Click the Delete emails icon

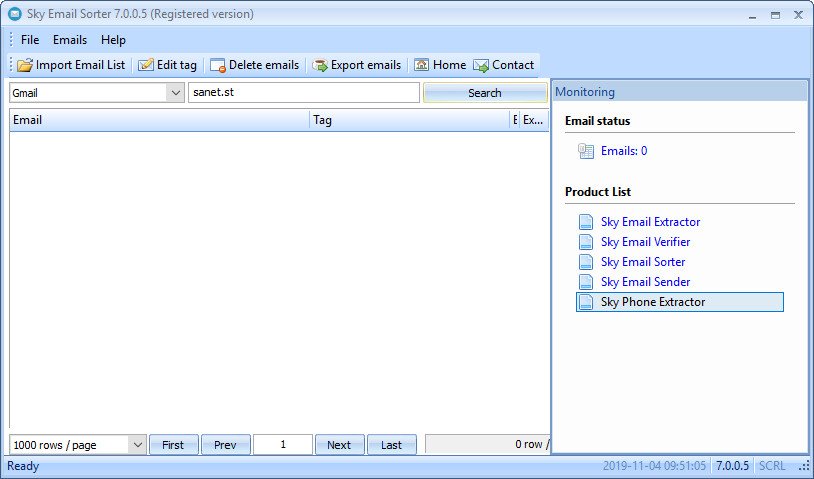pos(218,65)
